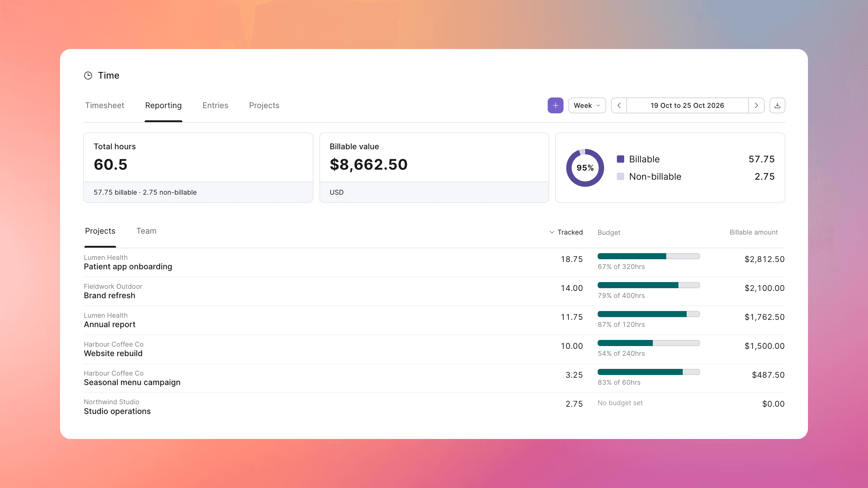Click the Billable amount column header
The image size is (868, 488).
click(754, 232)
